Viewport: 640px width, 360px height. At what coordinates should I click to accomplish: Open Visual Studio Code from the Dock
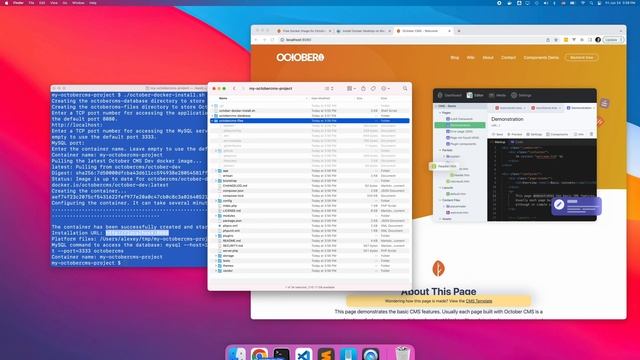click(x=304, y=354)
